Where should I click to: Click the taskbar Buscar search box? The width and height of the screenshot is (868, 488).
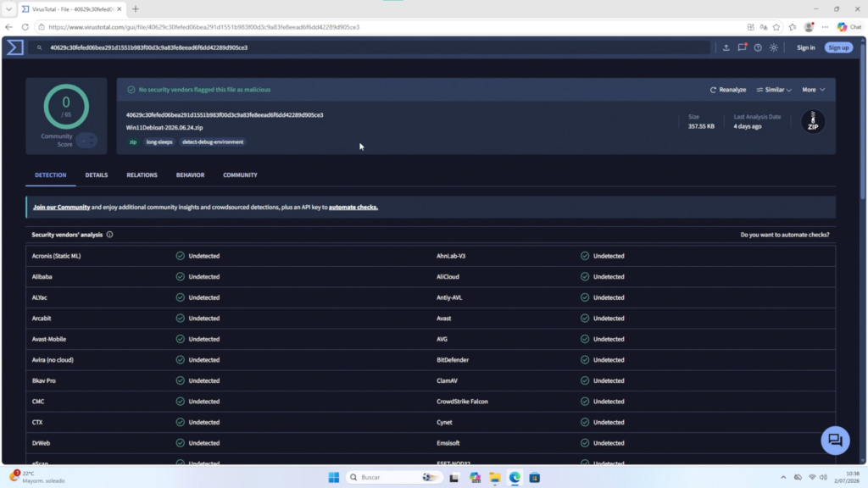[x=394, y=477]
